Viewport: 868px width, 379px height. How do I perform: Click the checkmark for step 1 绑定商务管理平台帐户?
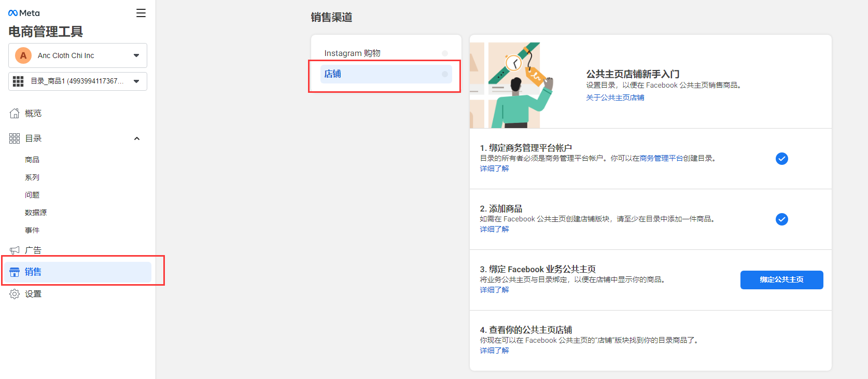click(x=782, y=159)
